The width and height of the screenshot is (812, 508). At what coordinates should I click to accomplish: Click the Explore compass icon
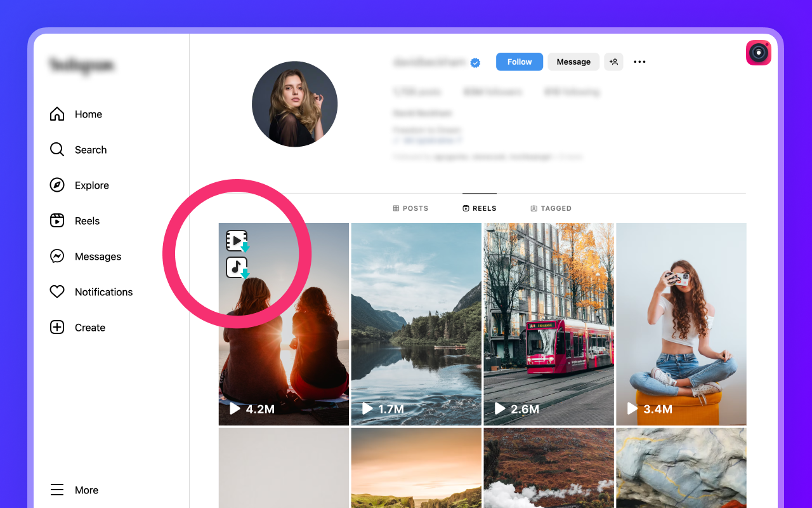tap(57, 185)
